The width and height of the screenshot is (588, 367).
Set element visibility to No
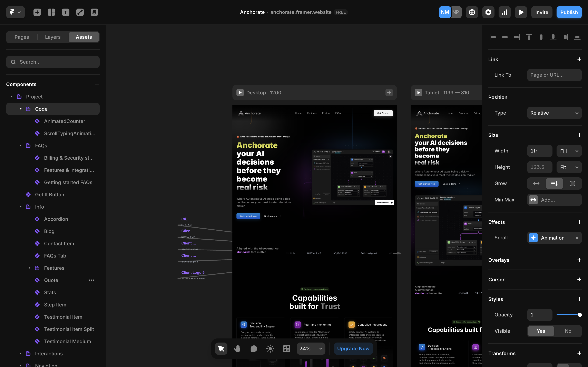point(568,331)
